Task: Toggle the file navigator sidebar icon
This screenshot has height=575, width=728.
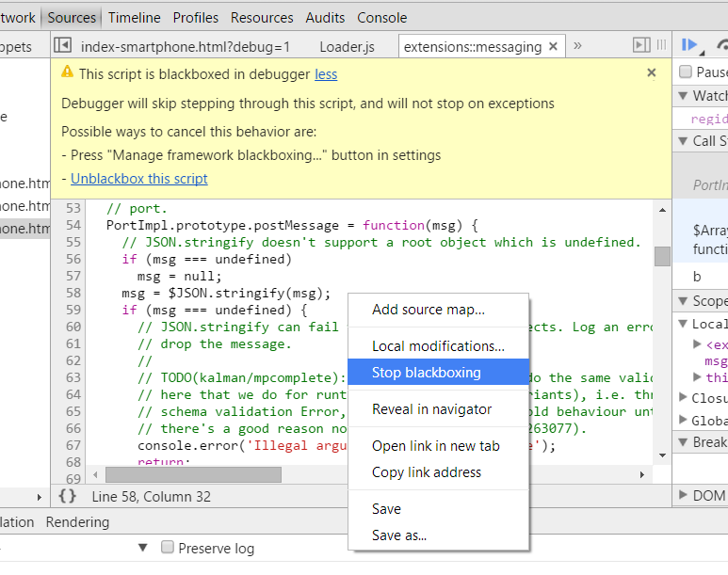Action: 62,46
